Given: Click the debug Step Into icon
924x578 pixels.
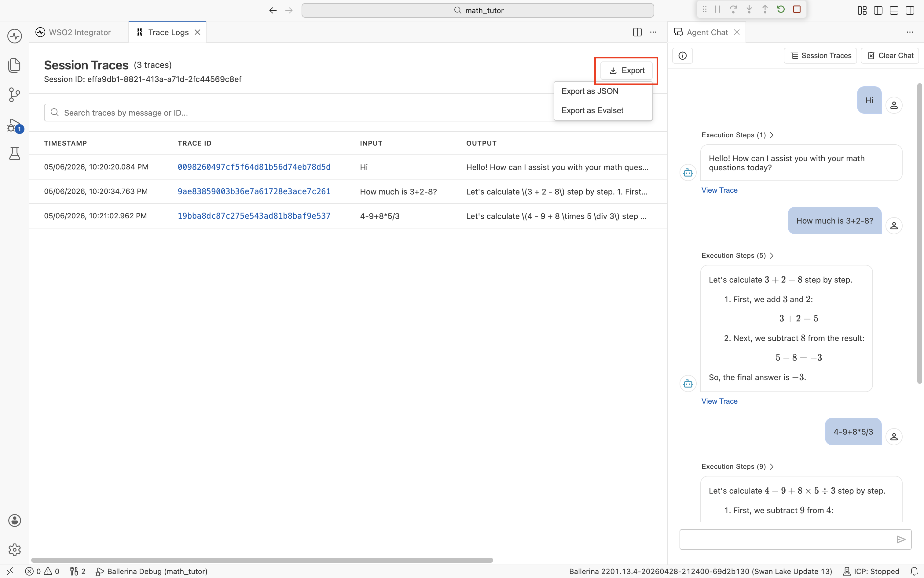Looking at the screenshot, I should tap(749, 9).
